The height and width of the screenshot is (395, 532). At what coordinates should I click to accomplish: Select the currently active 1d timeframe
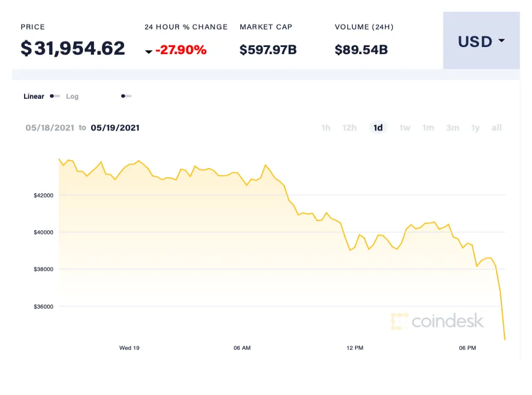coord(378,128)
